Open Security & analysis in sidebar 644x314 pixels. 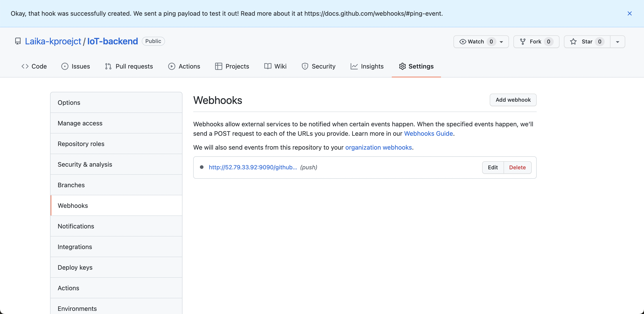click(x=116, y=164)
